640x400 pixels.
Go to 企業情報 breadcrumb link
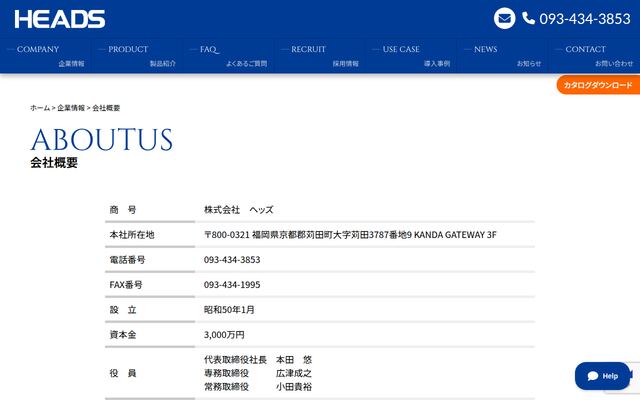pyautogui.click(x=71, y=108)
